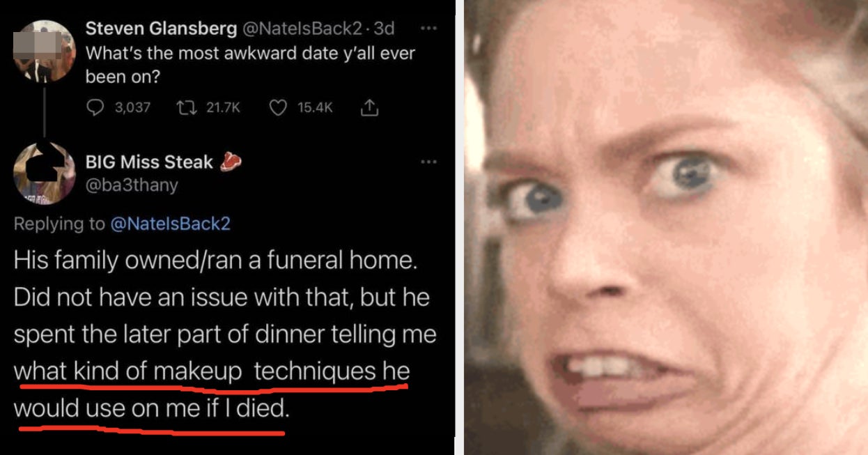Click the funeral home reply text
The image size is (868, 455).
click(x=223, y=334)
